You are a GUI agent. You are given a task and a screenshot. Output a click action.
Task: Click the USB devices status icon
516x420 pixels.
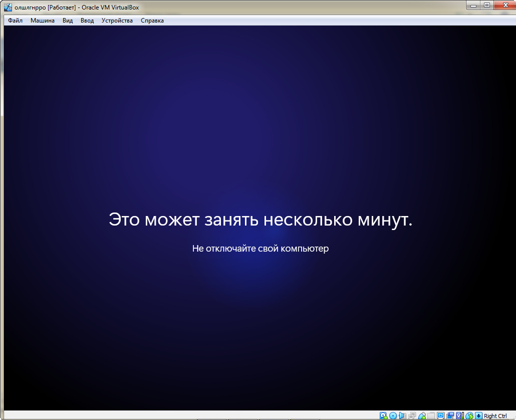point(422,415)
